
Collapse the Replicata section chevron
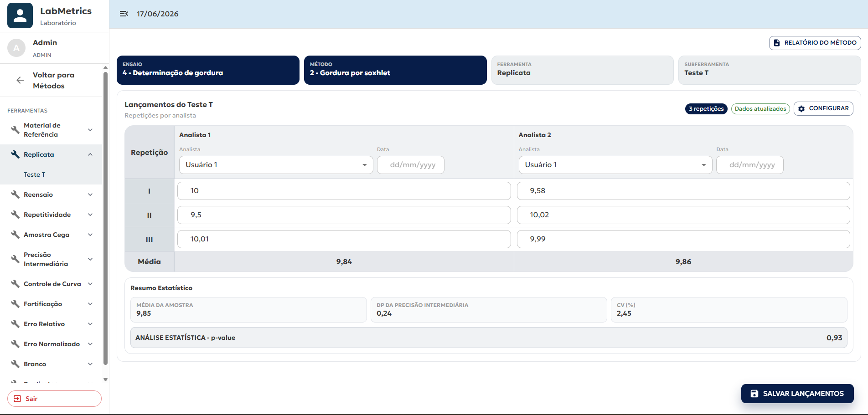coord(90,154)
